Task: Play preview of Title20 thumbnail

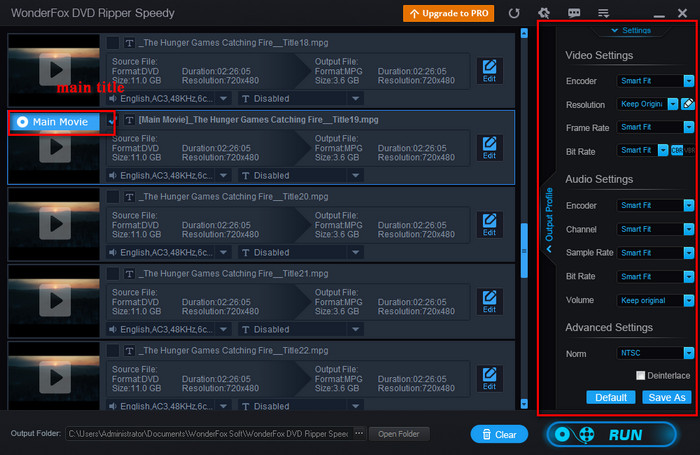Action: [x=55, y=224]
